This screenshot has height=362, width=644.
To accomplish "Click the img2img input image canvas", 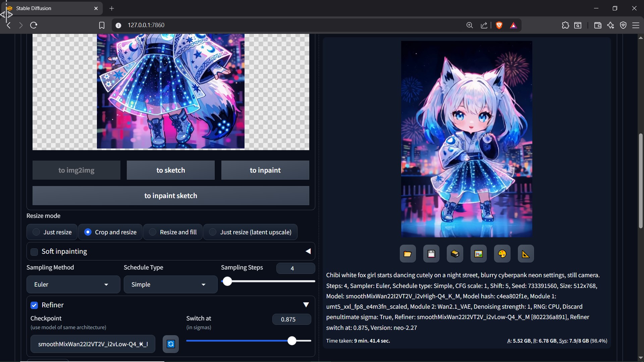I will pyautogui.click(x=171, y=91).
